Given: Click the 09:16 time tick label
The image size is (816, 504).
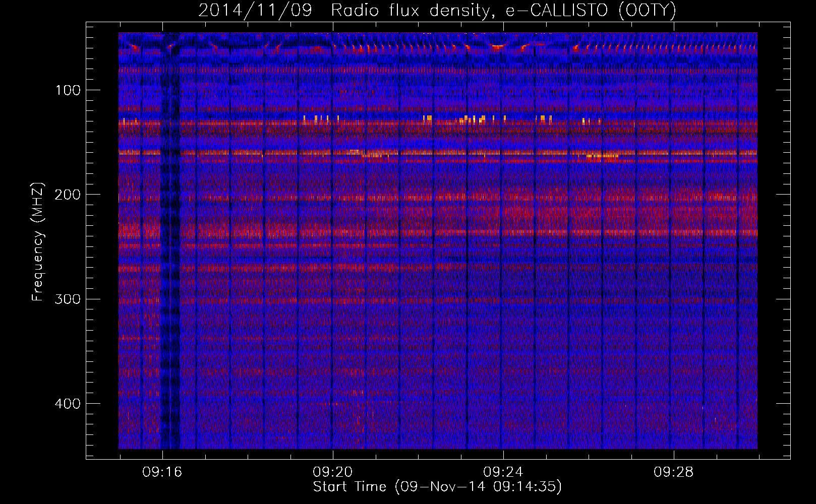Looking at the screenshot, I should 162,472.
